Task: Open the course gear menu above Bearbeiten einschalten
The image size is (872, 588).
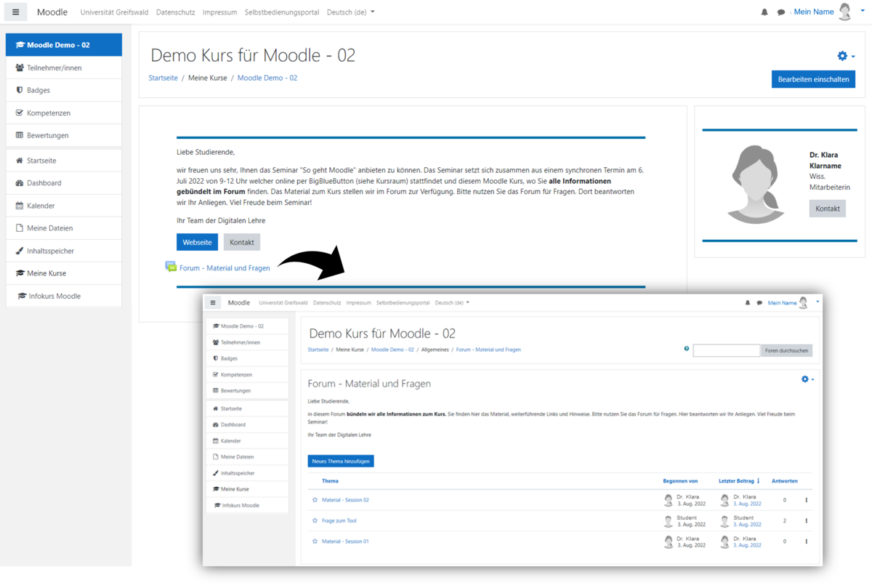Action: point(845,56)
